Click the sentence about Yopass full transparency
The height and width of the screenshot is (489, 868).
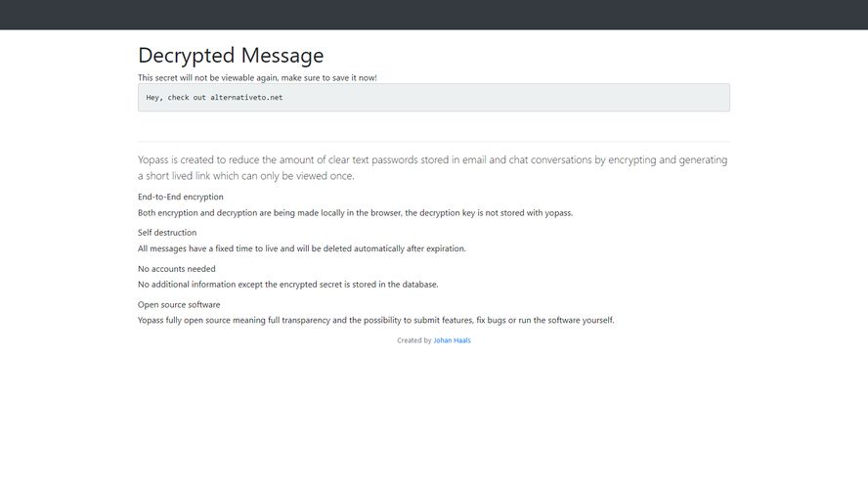tap(376, 321)
